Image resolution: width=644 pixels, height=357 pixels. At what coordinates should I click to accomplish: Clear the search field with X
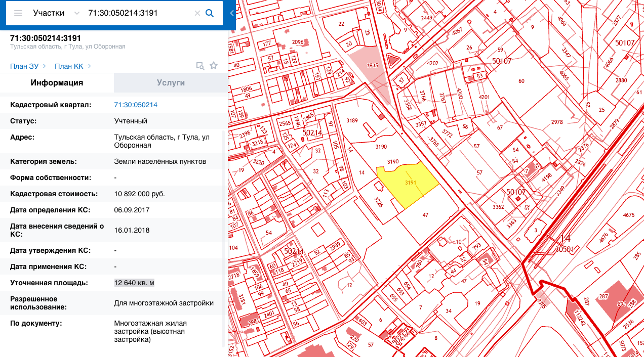point(197,13)
